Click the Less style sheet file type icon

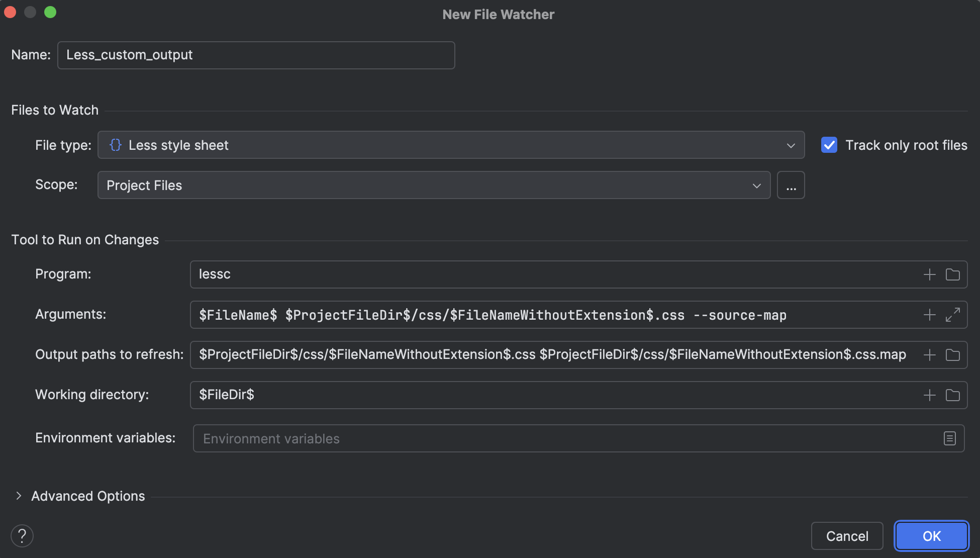116,145
